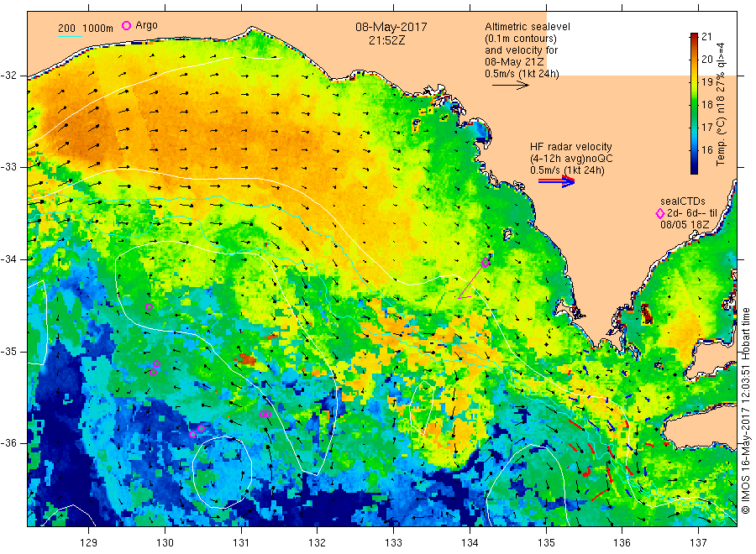Click the colorbar tick label 21
Viewport: 756px width, 554px height.
pos(706,37)
